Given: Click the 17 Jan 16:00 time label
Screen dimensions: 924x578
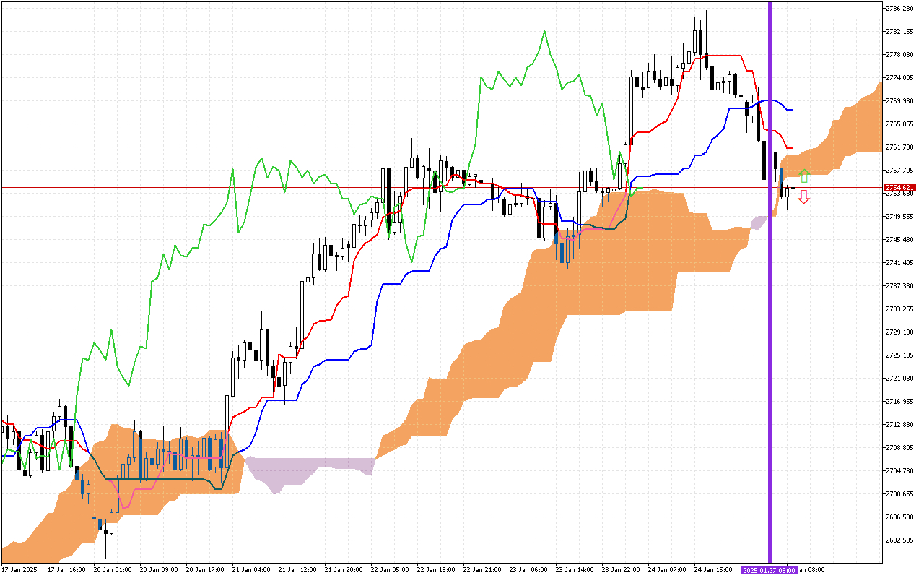Looking at the screenshot, I should pos(66,570).
